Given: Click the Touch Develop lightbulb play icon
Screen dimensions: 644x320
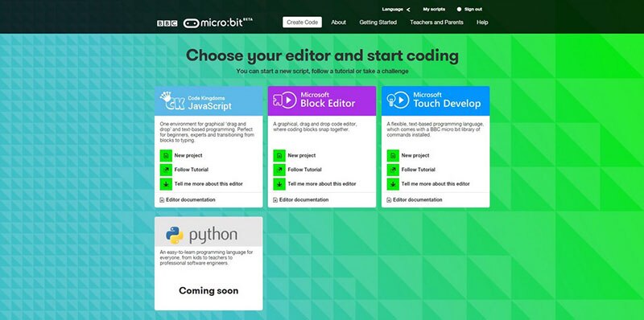Looking at the screenshot, I should tap(398, 101).
